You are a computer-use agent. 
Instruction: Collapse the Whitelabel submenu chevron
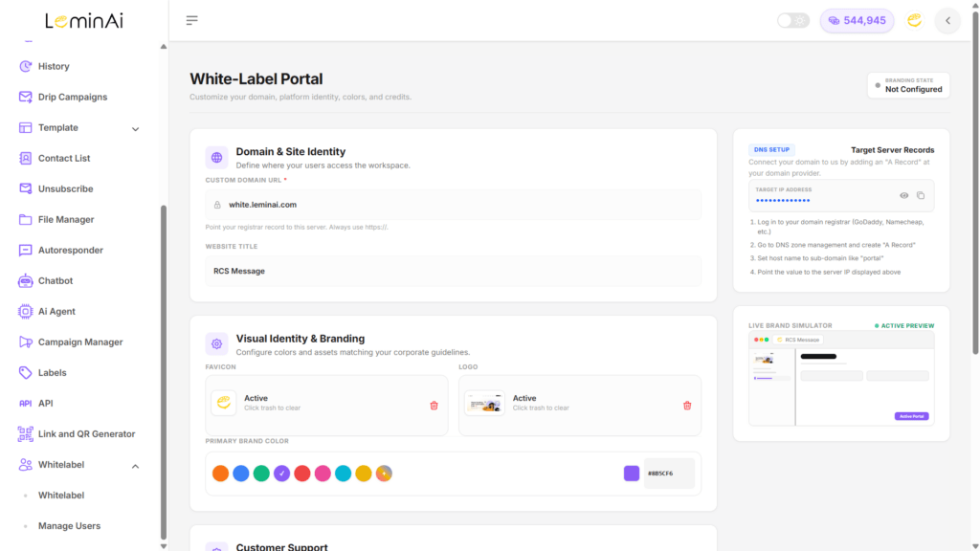click(x=135, y=466)
